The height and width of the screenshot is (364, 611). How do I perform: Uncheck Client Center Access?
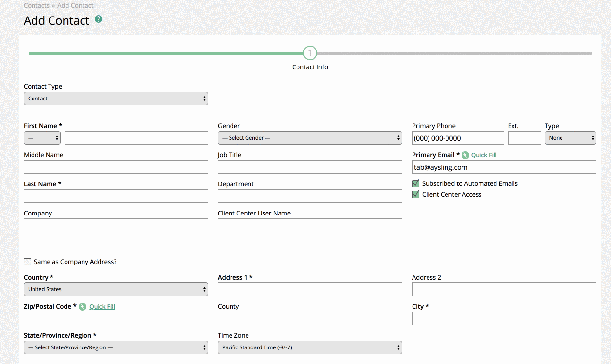pos(415,194)
